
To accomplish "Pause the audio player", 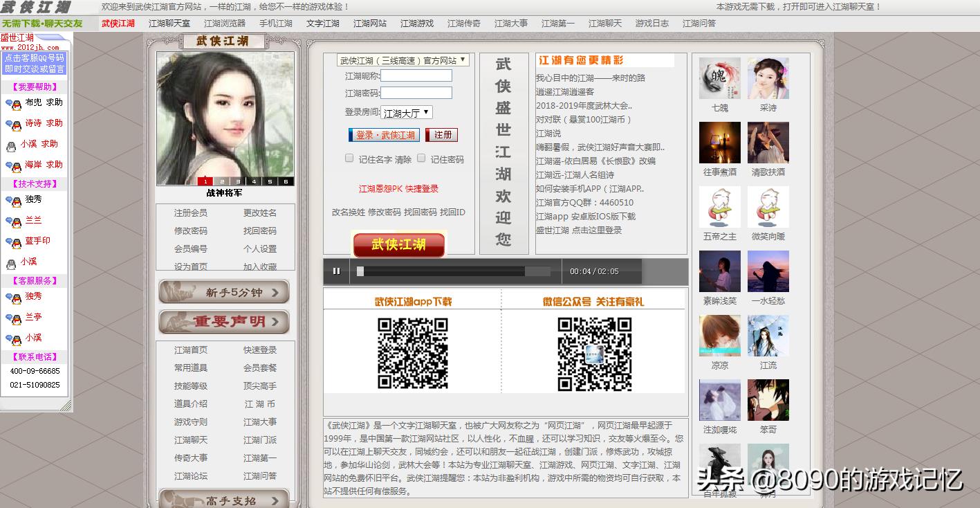I will pyautogui.click(x=335, y=271).
